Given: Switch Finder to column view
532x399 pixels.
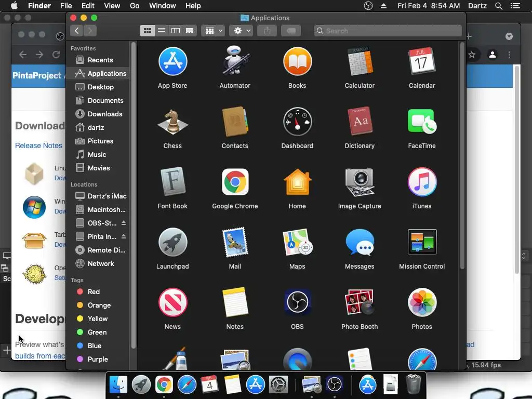Looking at the screenshot, I should [176, 31].
